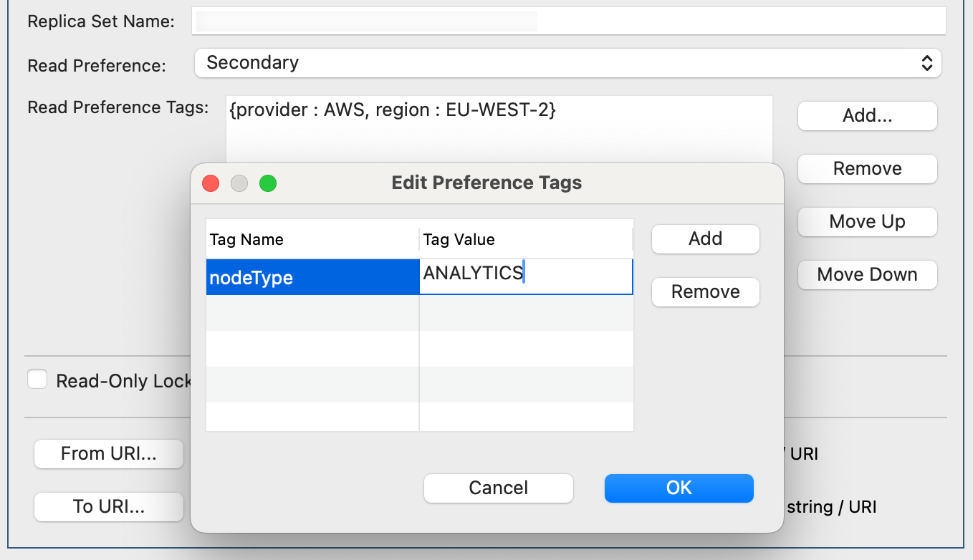Click the Replica Set Name field
973x560 pixels.
pos(568,21)
